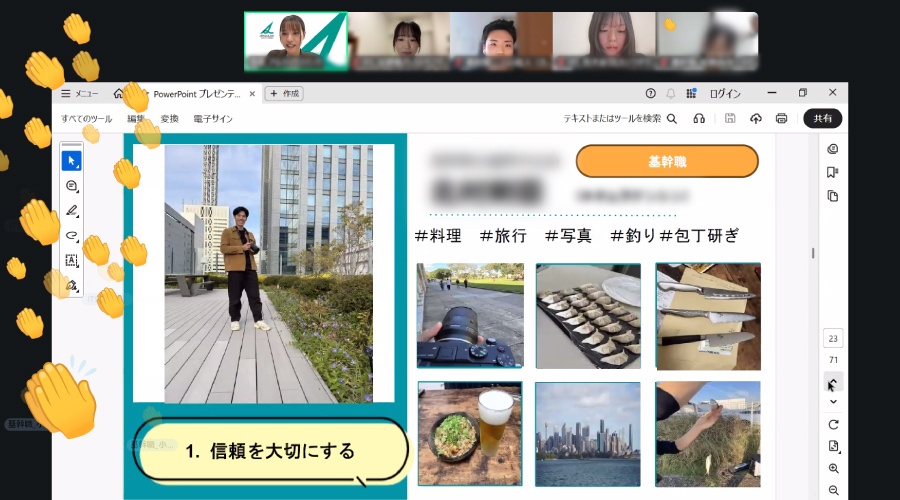Open すべてのツール menu
Image resolution: width=900 pixels, height=500 pixels.
coord(87,119)
